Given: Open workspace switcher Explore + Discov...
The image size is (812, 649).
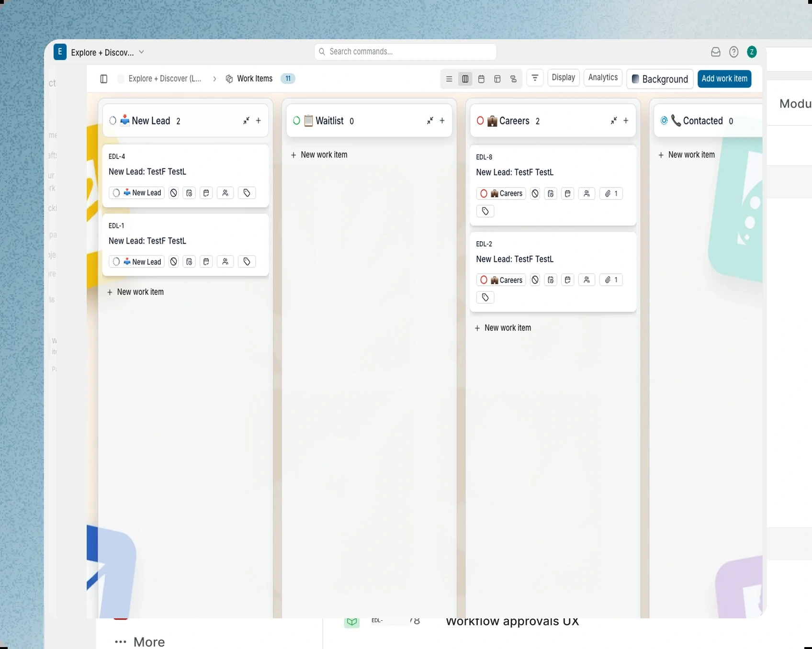Looking at the screenshot, I should (99, 52).
